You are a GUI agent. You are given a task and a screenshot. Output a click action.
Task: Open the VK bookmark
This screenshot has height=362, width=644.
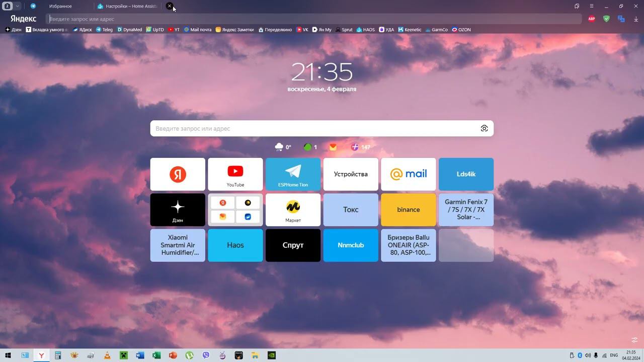[302, 30]
